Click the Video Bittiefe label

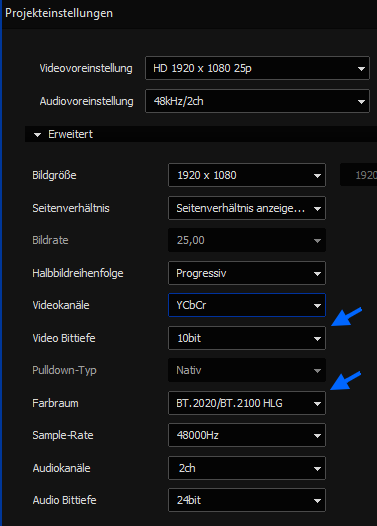coord(64,338)
